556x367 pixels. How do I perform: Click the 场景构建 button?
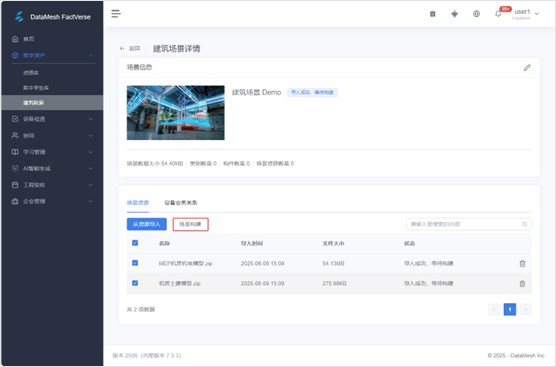190,224
